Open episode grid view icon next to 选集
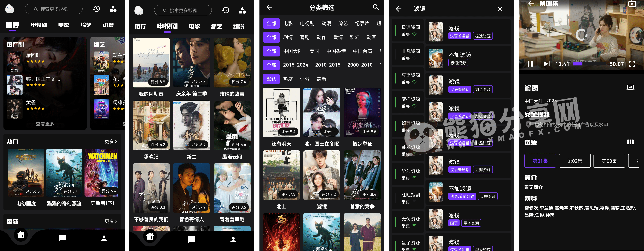The height and width of the screenshot is (251, 644). 630,142
